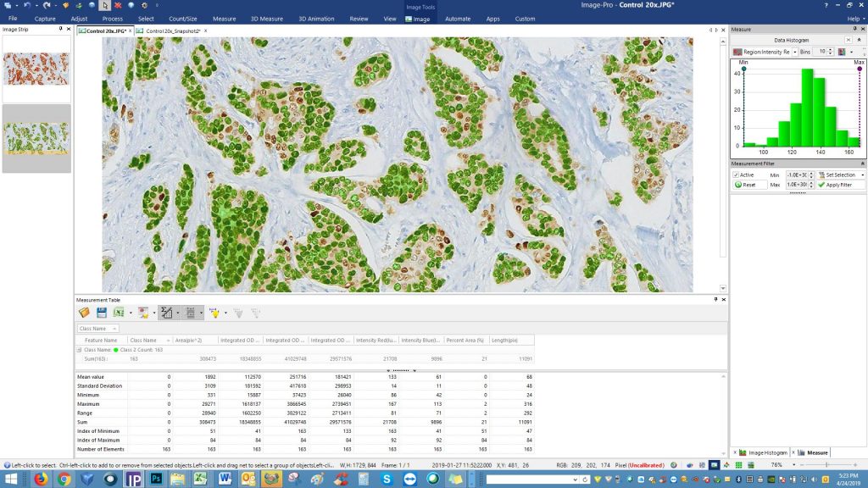
Task: Collapse the Class 2 measurement group row
Action: pyautogui.click(x=78, y=348)
